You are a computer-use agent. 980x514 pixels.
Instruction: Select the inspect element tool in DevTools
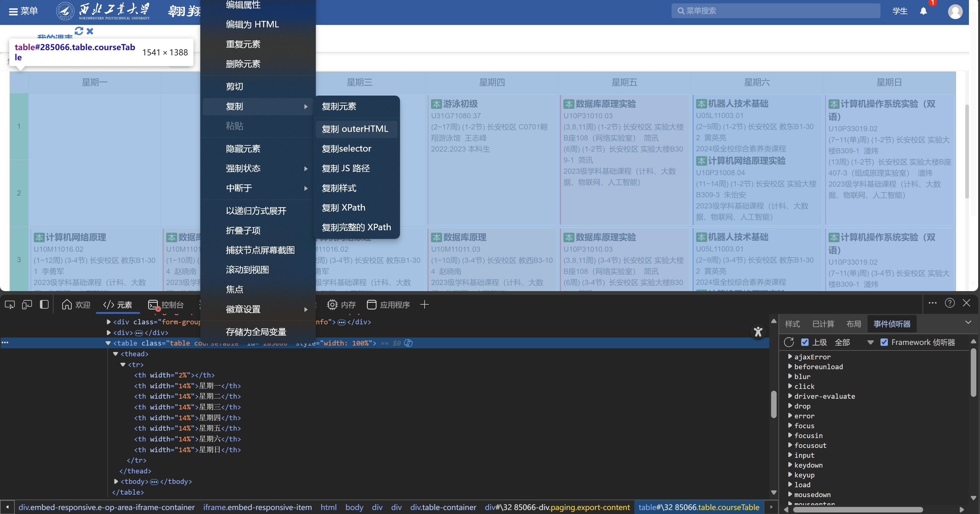9,305
